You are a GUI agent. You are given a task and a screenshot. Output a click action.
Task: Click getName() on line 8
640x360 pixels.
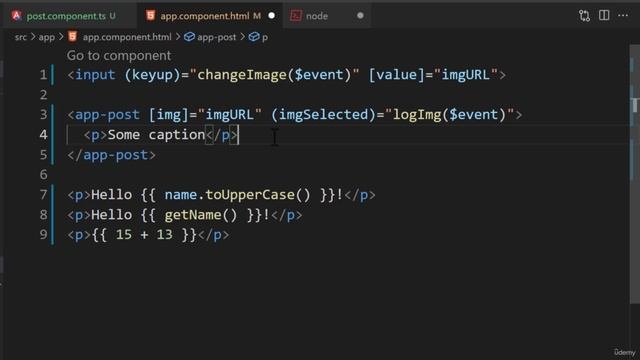point(201,215)
